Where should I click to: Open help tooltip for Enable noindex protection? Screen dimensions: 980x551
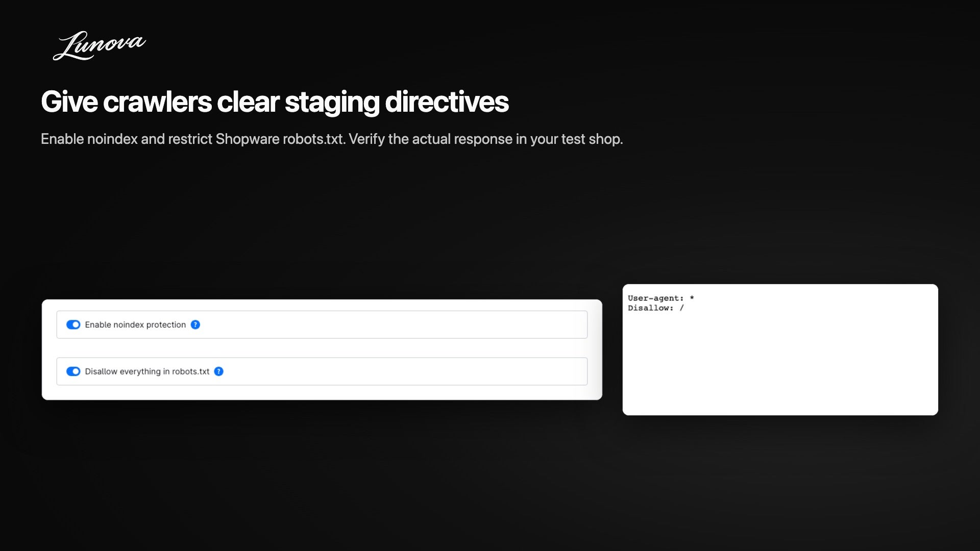tap(195, 324)
